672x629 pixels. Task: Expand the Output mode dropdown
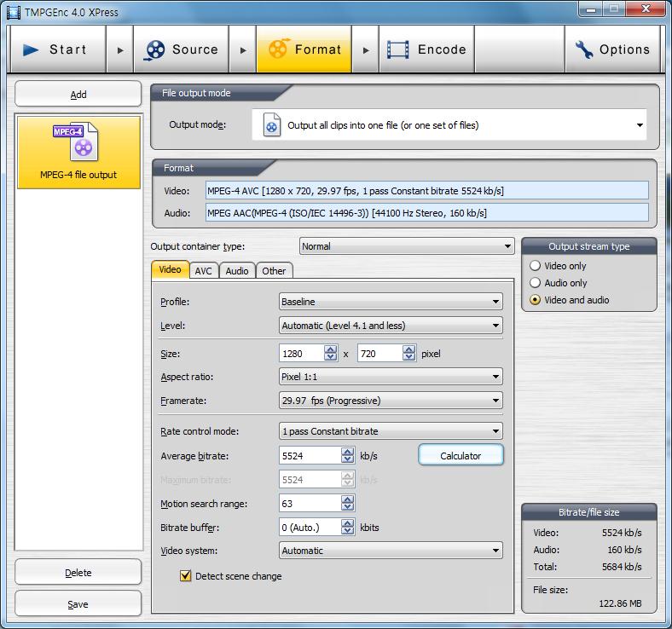coord(449,125)
